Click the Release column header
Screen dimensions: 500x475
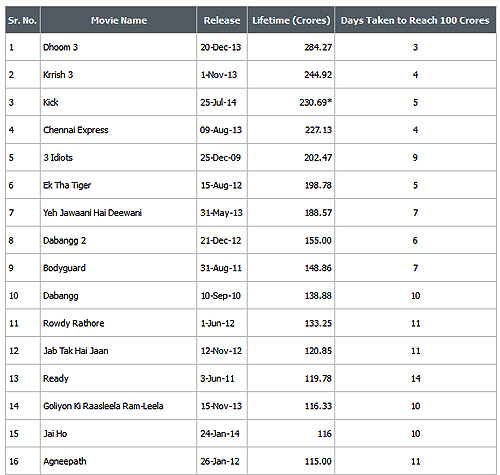[x=222, y=20]
